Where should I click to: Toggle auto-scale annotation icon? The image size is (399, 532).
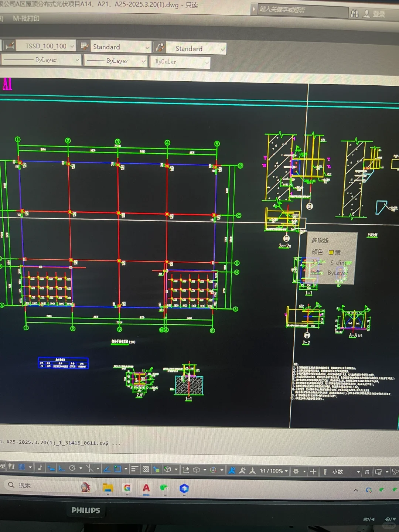pyautogui.click(x=242, y=470)
